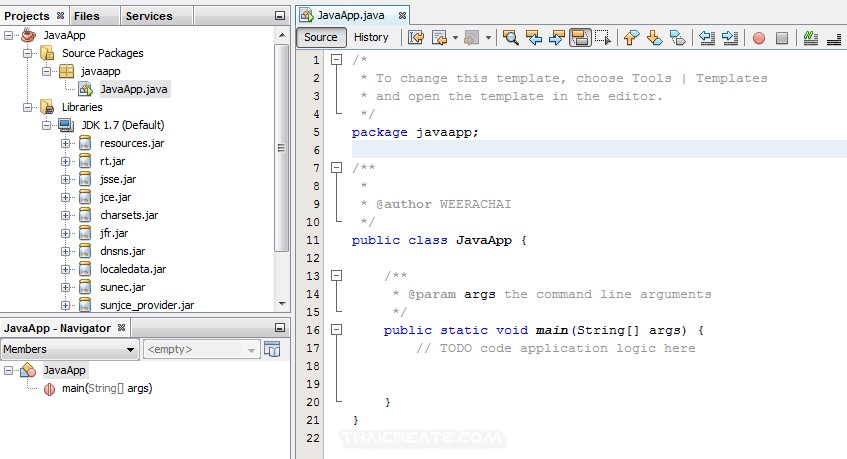
Task: Select sunec.jar in Libraries
Action: coord(123,287)
